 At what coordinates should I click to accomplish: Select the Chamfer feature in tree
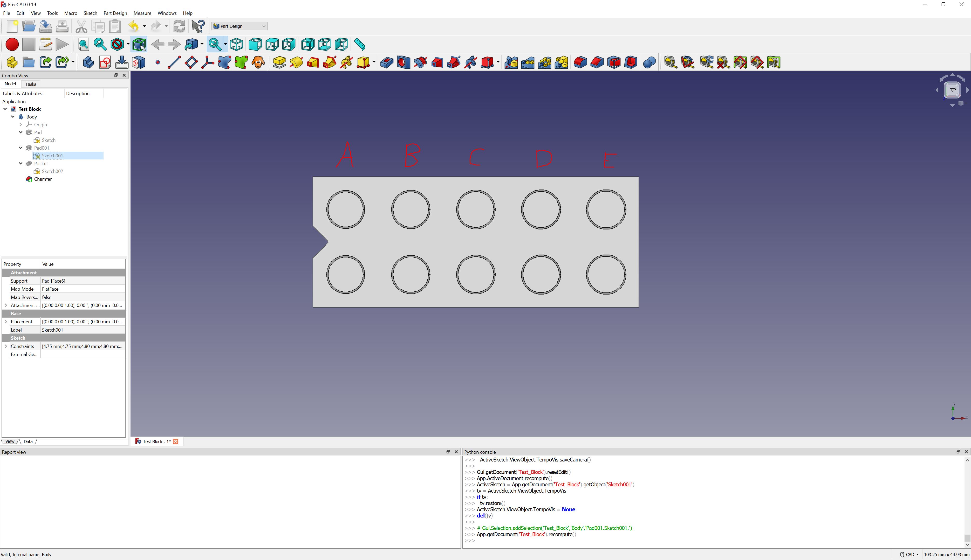click(x=43, y=179)
